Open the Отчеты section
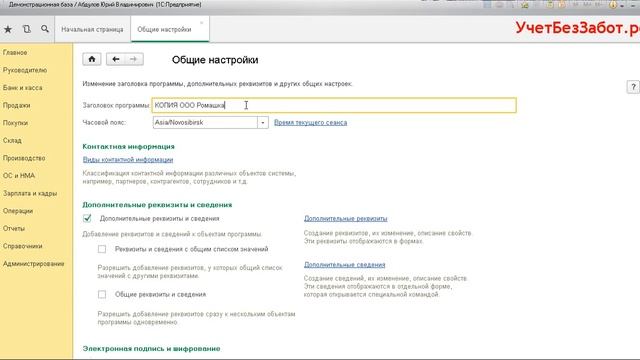The image size is (640, 360). pyautogui.click(x=14, y=229)
